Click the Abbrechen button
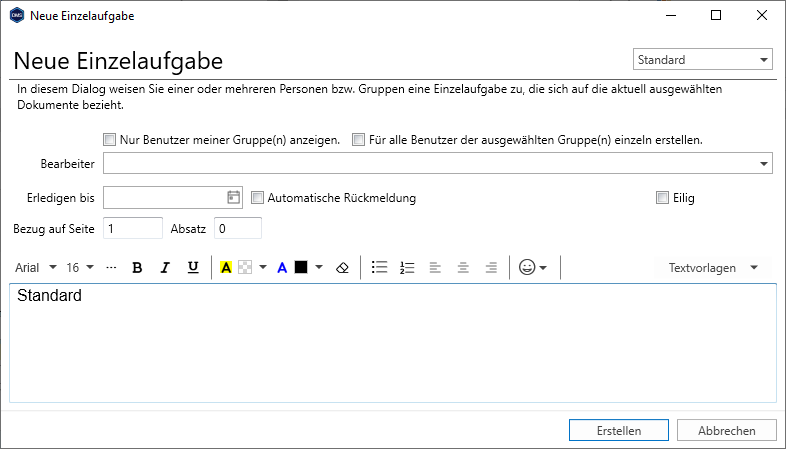786x449 pixels. (726, 430)
